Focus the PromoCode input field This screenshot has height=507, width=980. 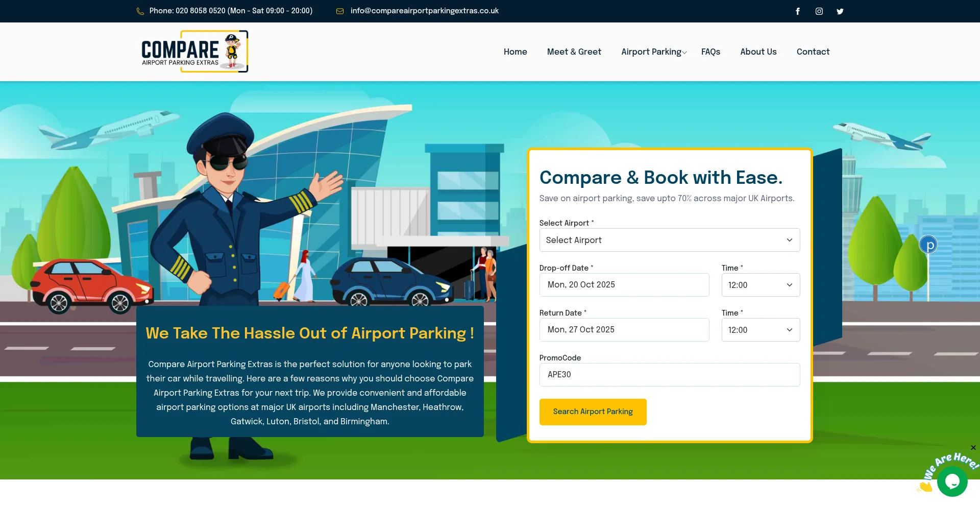point(669,375)
